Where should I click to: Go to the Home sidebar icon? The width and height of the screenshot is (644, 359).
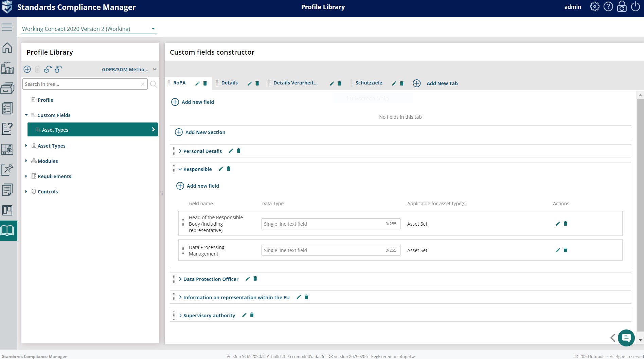pos(7,48)
